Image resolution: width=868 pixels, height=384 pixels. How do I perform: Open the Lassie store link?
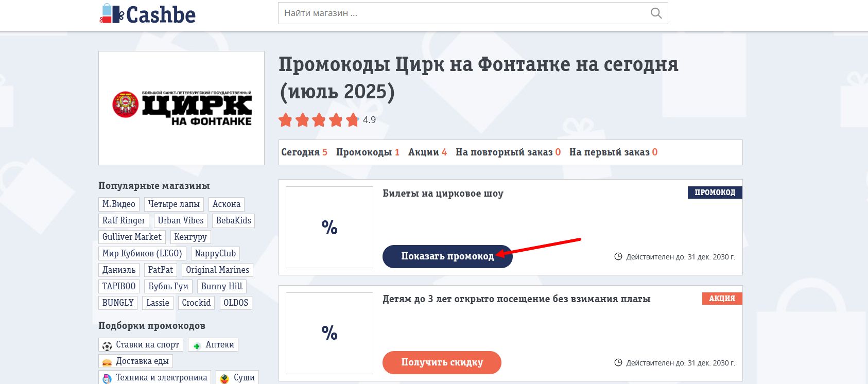point(158,303)
